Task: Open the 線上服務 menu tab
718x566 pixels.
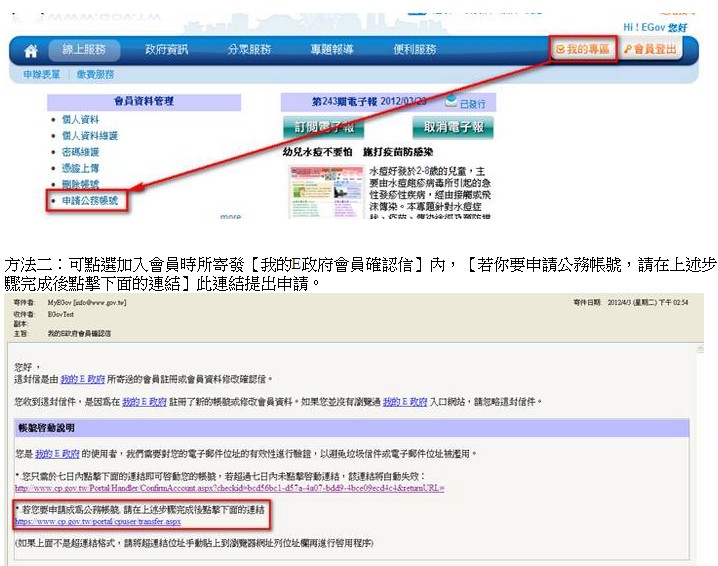Action: click(84, 49)
